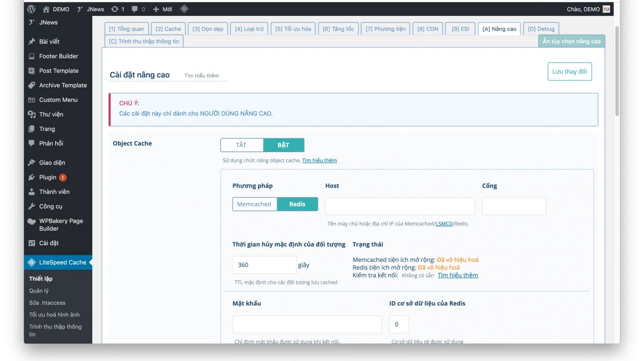Click the LiteSpeed diamond icon in admin bar
The image size is (644, 361).
pos(184,9)
